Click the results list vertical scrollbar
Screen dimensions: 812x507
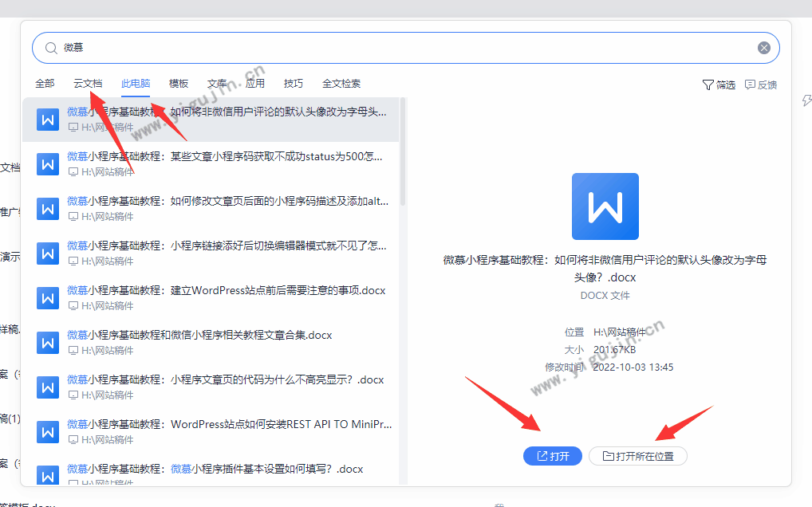(x=403, y=151)
